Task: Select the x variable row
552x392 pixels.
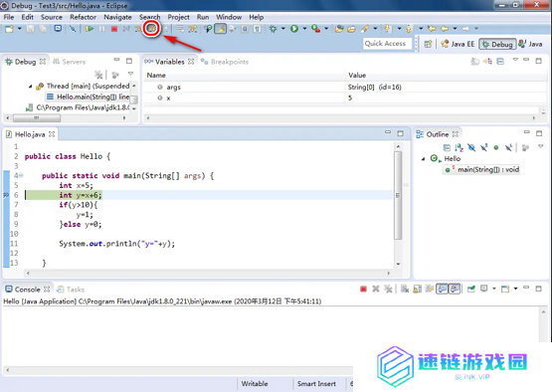Action: [x=345, y=98]
